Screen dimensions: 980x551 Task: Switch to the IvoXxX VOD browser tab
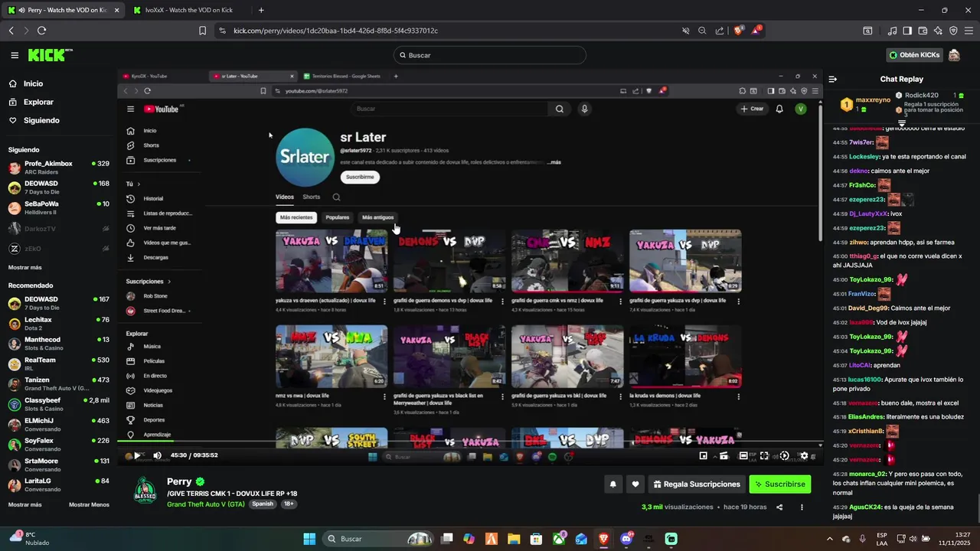188,10
